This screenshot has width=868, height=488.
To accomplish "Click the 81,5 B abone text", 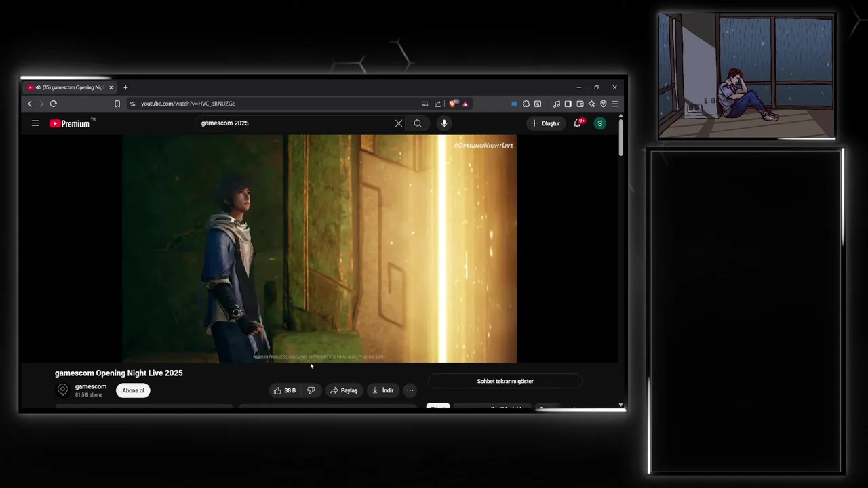I will [89, 394].
